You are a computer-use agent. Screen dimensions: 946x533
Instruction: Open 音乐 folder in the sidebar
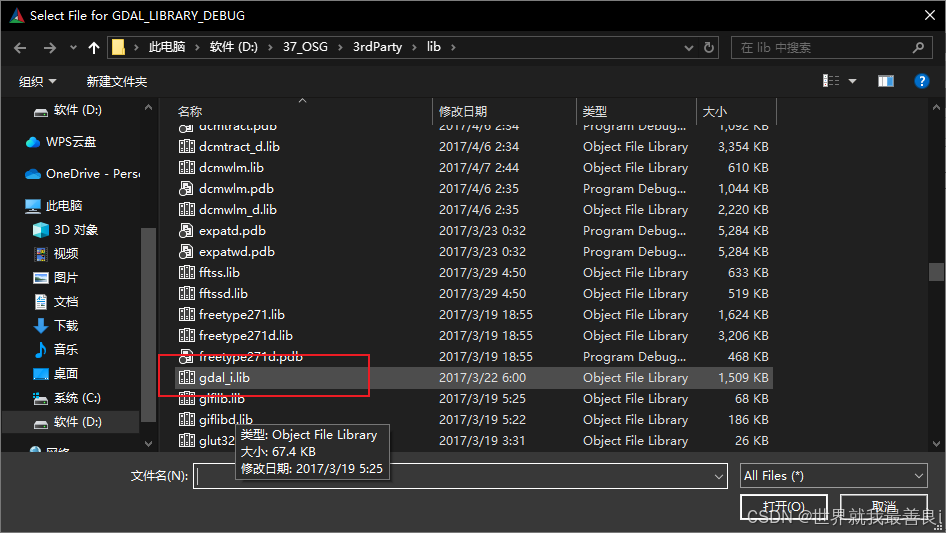(56, 349)
